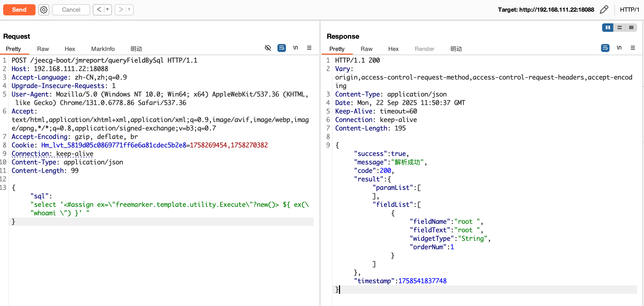The width and height of the screenshot is (644, 306).
Task: Open Response panel hamburger menu
Action: [x=633, y=48]
